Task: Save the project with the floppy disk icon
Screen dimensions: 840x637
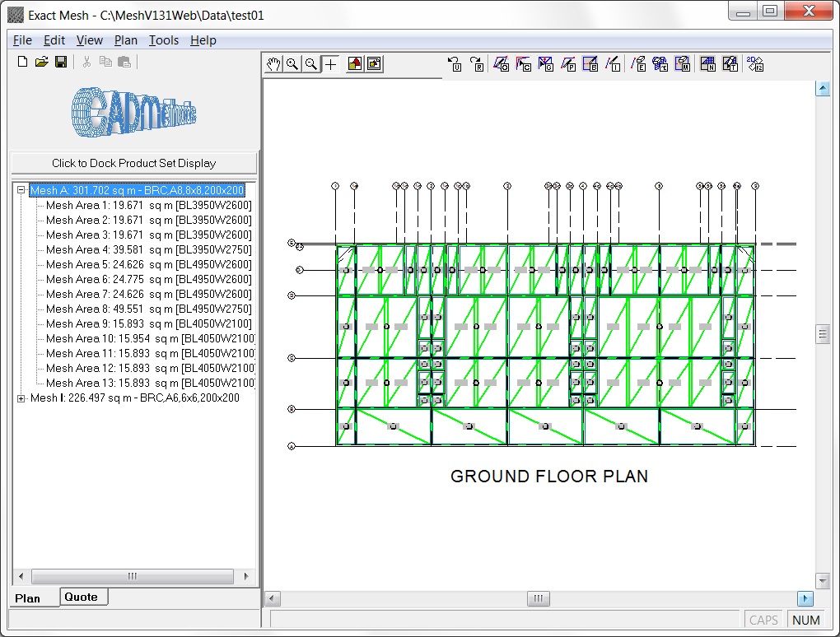Action: pos(61,62)
